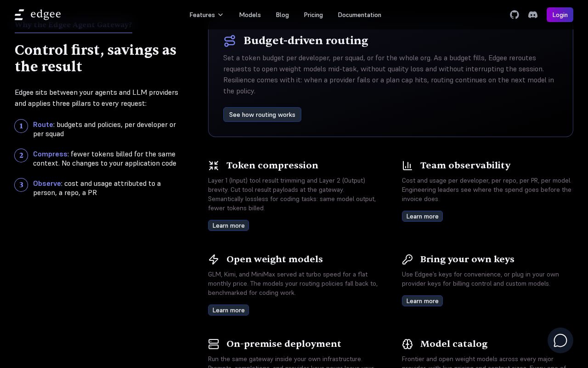Click the Route highlighted term
The image size is (588, 368).
(43, 125)
